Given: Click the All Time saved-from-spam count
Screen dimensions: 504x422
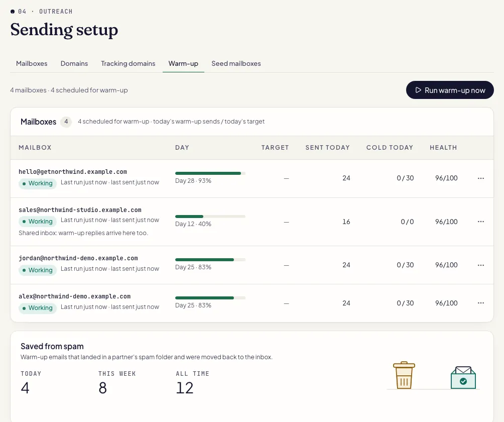Looking at the screenshot, I should [185, 388].
